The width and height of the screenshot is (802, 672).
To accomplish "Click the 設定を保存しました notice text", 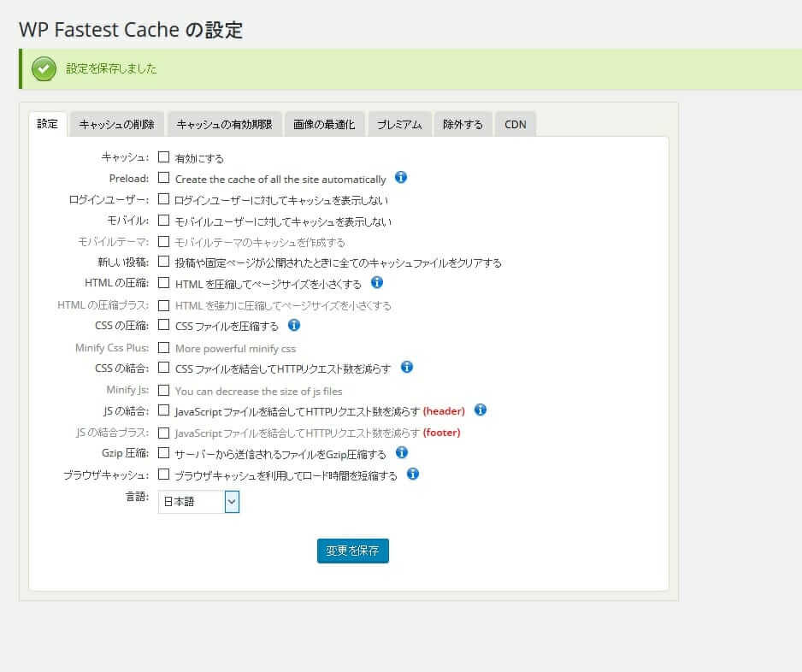I will click(111, 68).
